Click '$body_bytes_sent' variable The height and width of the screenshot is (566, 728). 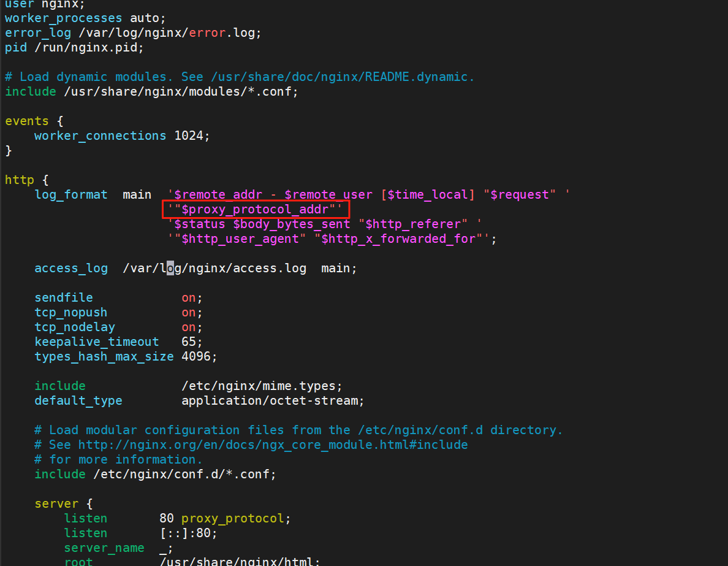292,224
